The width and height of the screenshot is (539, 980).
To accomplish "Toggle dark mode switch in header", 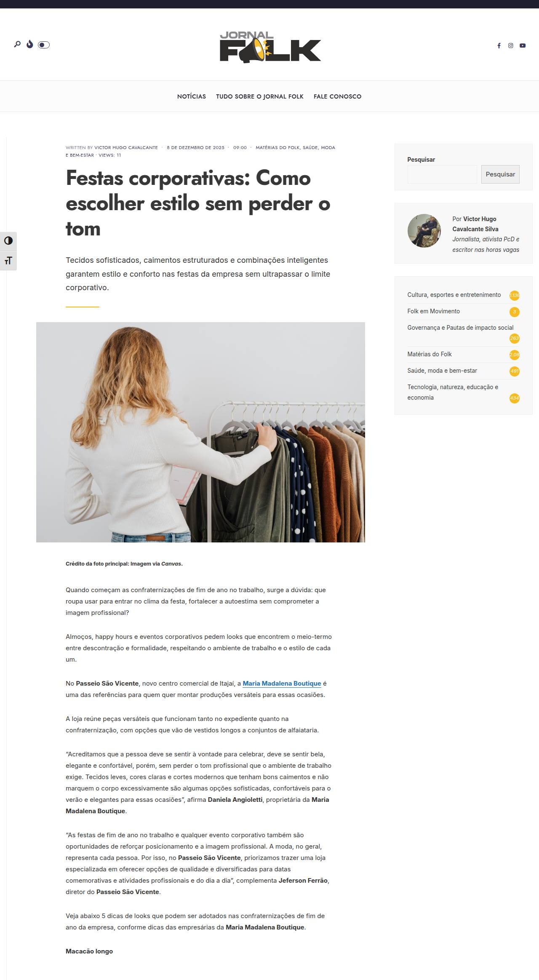I will (44, 45).
